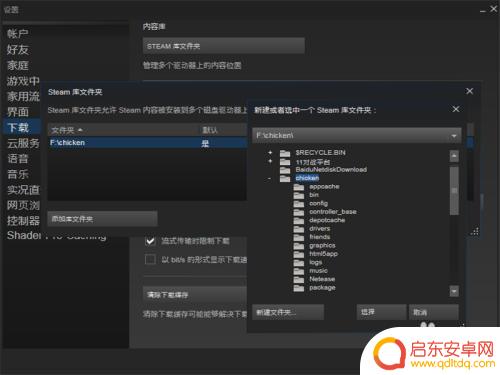Select the graphics folder name

pyautogui.click(x=322, y=246)
